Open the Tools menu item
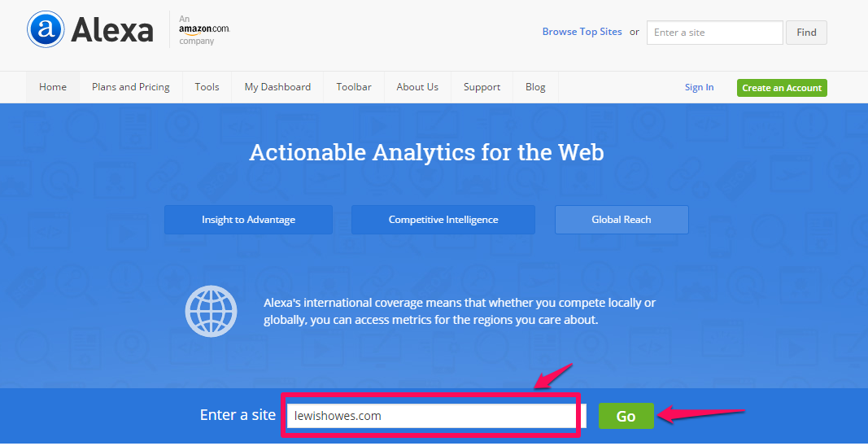868x446 pixels. [207, 87]
